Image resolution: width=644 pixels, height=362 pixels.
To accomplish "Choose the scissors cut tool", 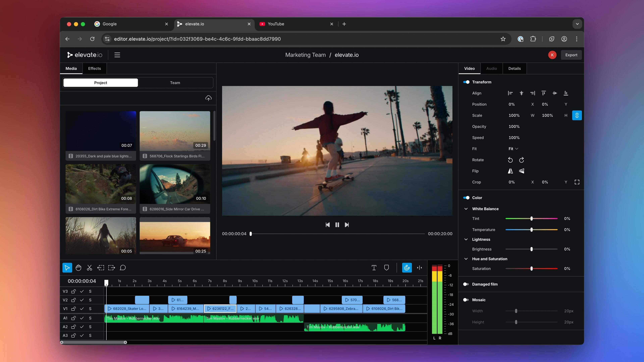I will tap(90, 268).
